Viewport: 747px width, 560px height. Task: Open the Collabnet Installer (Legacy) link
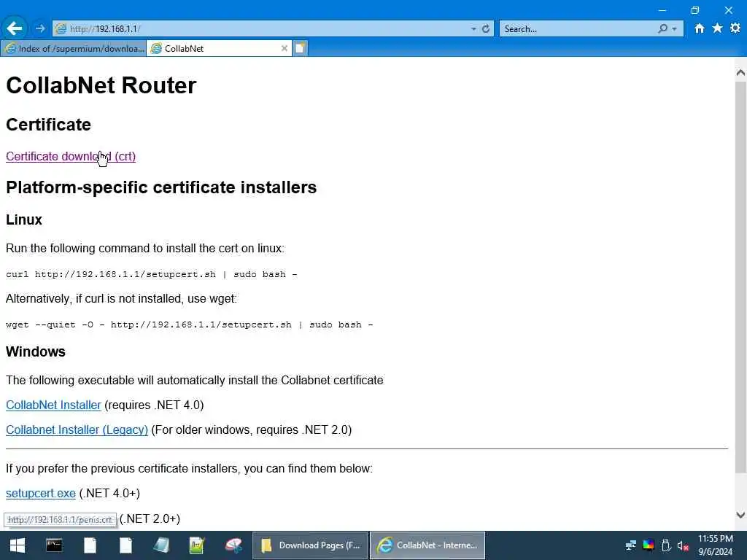coord(77,429)
